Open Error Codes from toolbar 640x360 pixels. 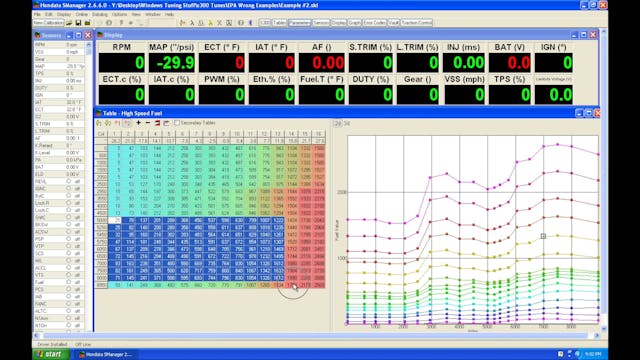[375, 23]
